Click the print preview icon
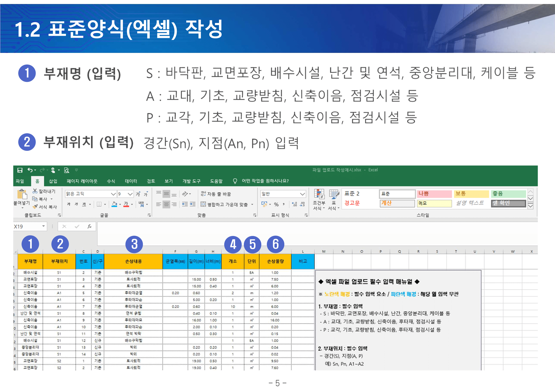Image resolution: width=555 pixels, height=392 pixels. tap(66, 170)
